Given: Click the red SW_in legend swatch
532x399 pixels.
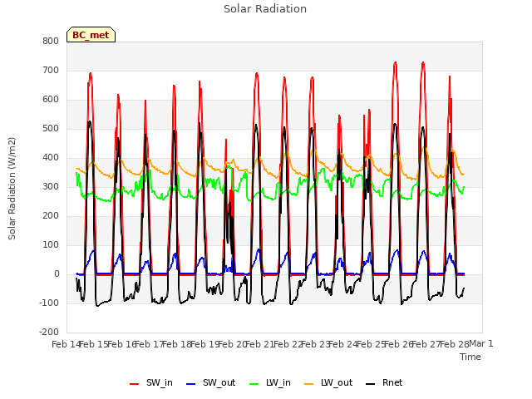Looking at the screenshot, I should click(x=135, y=384).
